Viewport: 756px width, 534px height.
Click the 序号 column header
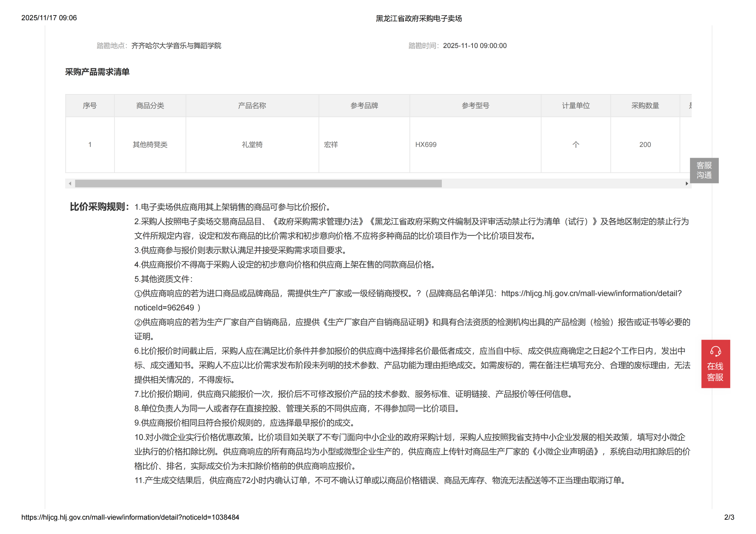click(x=90, y=106)
